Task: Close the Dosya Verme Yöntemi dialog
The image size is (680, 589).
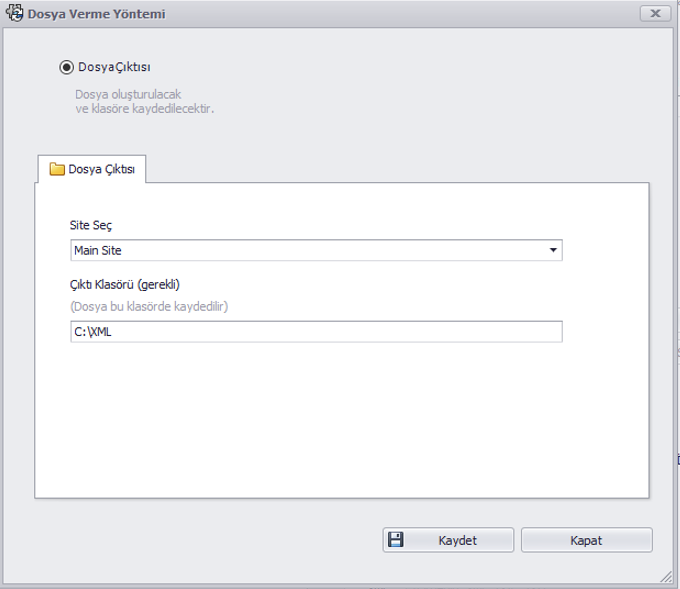Action: [655, 13]
